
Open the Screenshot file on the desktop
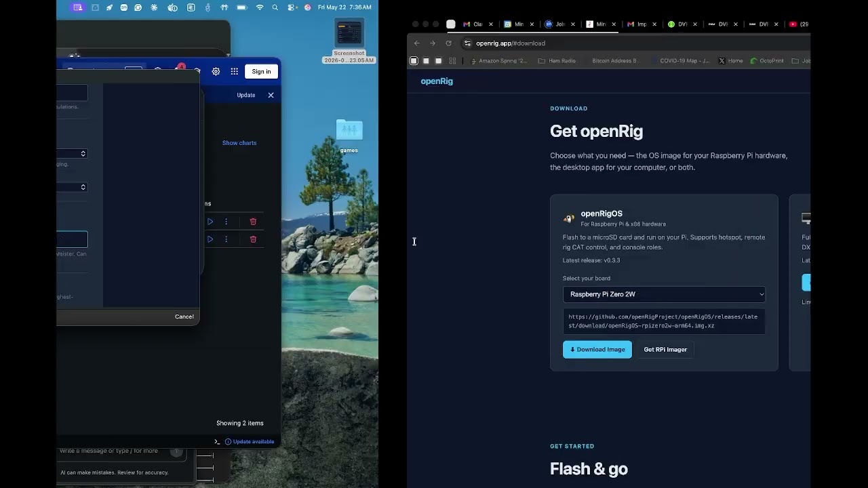[349, 41]
